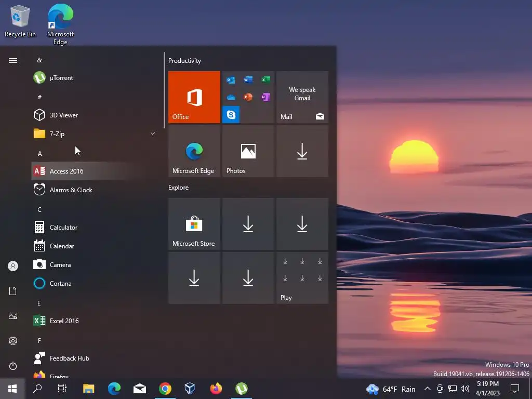The width and height of the screenshot is (532, 399).
Task: Open OneDrive in the Office apps tile
Action: 231,97
